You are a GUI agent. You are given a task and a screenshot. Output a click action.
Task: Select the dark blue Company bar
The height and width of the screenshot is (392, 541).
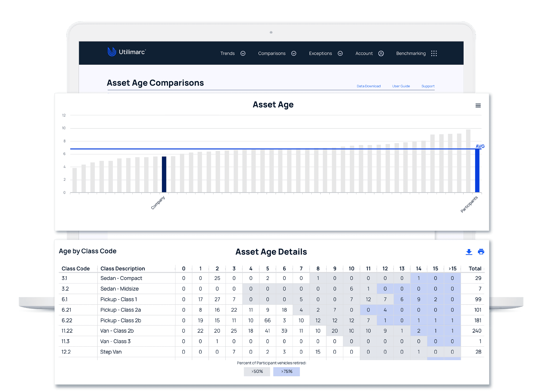point(164,174)
